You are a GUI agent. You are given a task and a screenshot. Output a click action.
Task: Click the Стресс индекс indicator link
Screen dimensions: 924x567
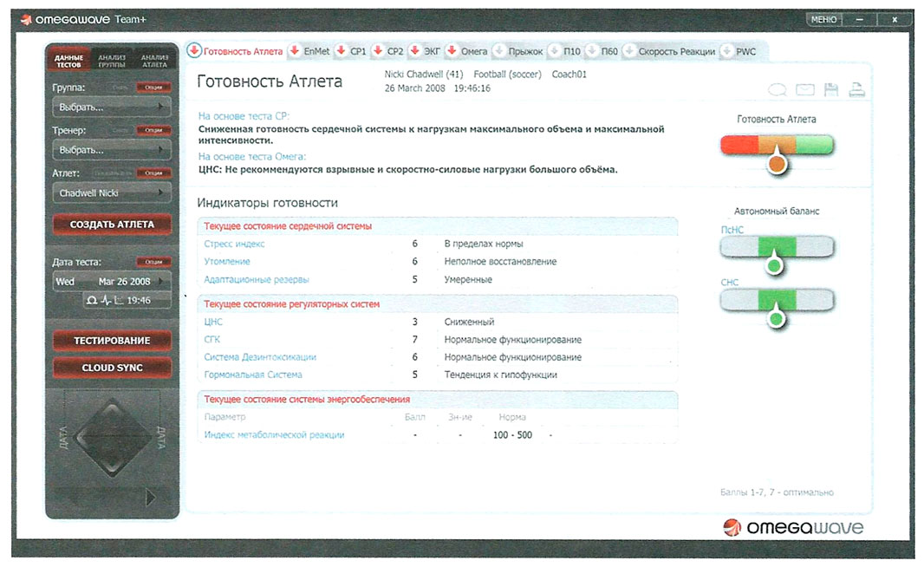point(235,244)
